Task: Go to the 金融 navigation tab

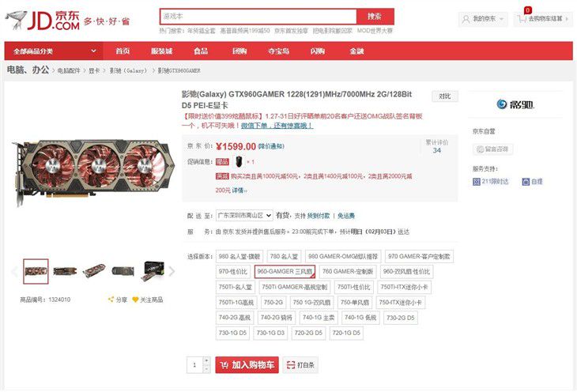Action: coord(356,51)
